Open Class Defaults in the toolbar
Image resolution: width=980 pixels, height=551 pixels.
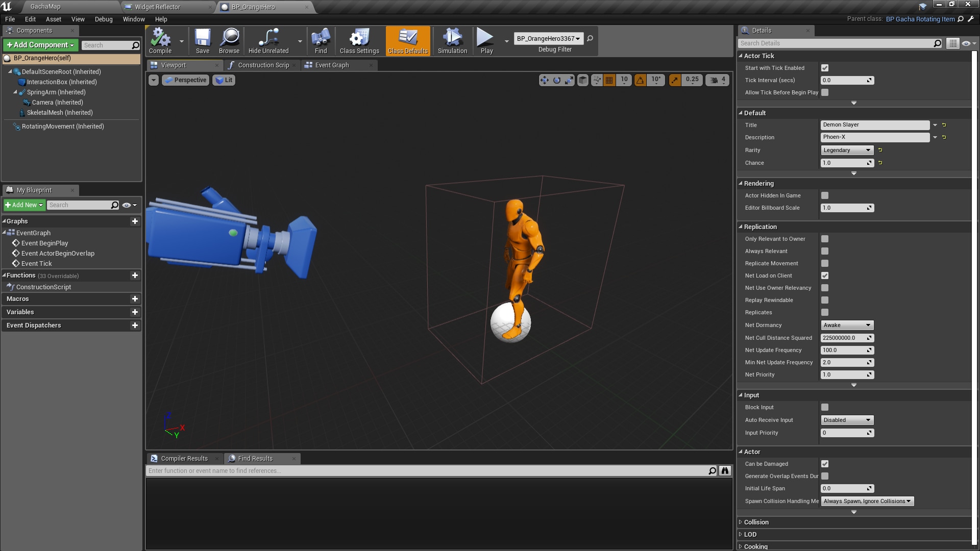pos(407,41)
